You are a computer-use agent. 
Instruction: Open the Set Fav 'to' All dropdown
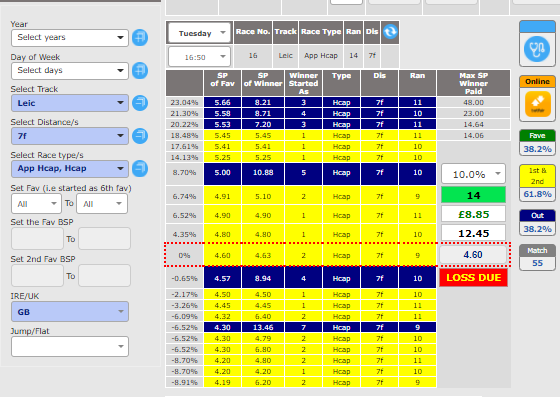pyautogui.click(x=102, y=203)
